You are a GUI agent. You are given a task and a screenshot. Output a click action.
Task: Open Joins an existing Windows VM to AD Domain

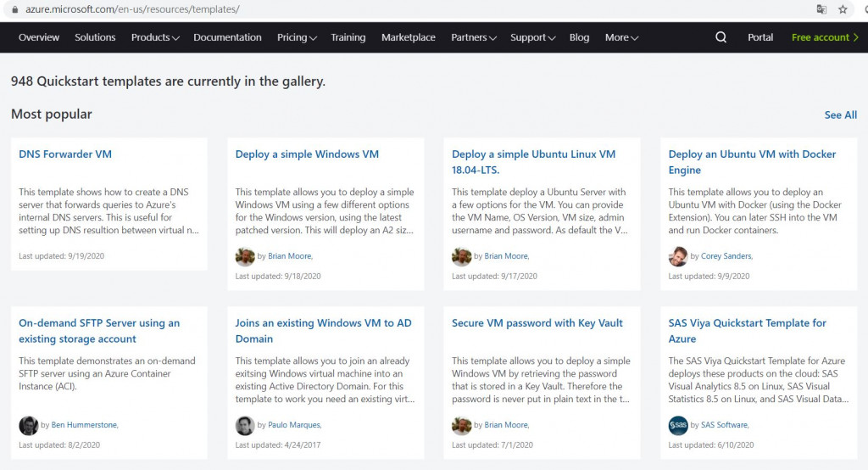(x=323, y=331)
